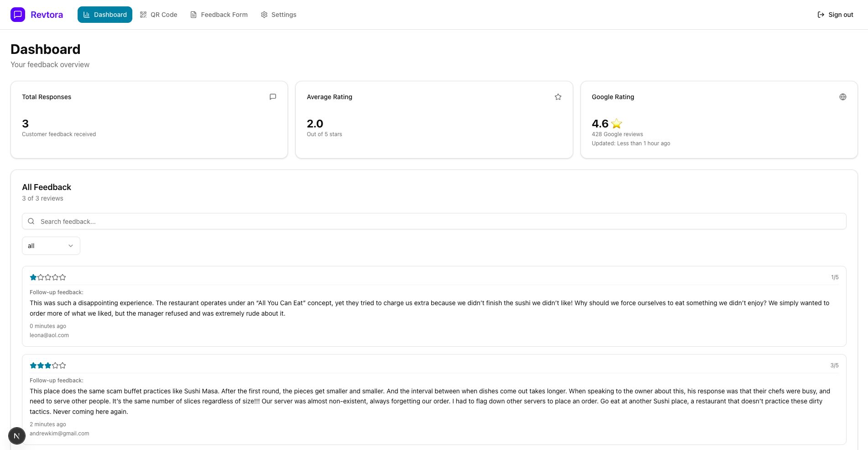The image size is (868, 450).
Task: Click the sign-out arrow icon
Action: pos(820,14)
